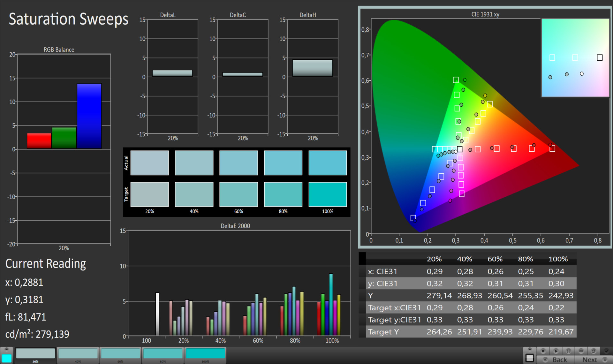This screenshot has width=613, height=364.
Task: Click the checkmark icon at bottom right
Action: pos(606,351)
